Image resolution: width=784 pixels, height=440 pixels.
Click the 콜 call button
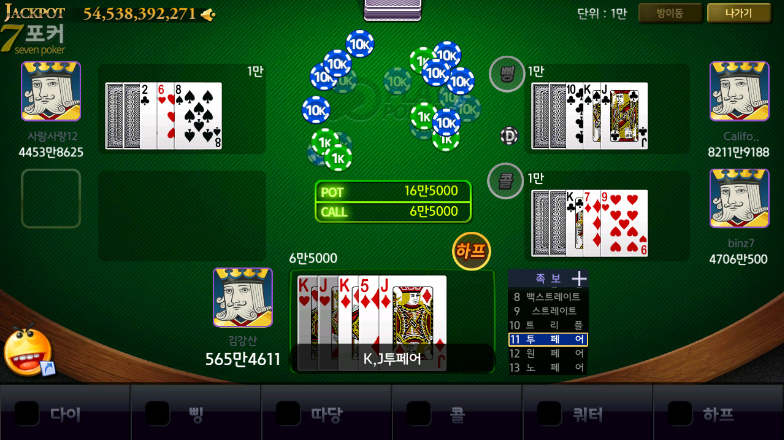pyautogui.click(x=457, y=413)
